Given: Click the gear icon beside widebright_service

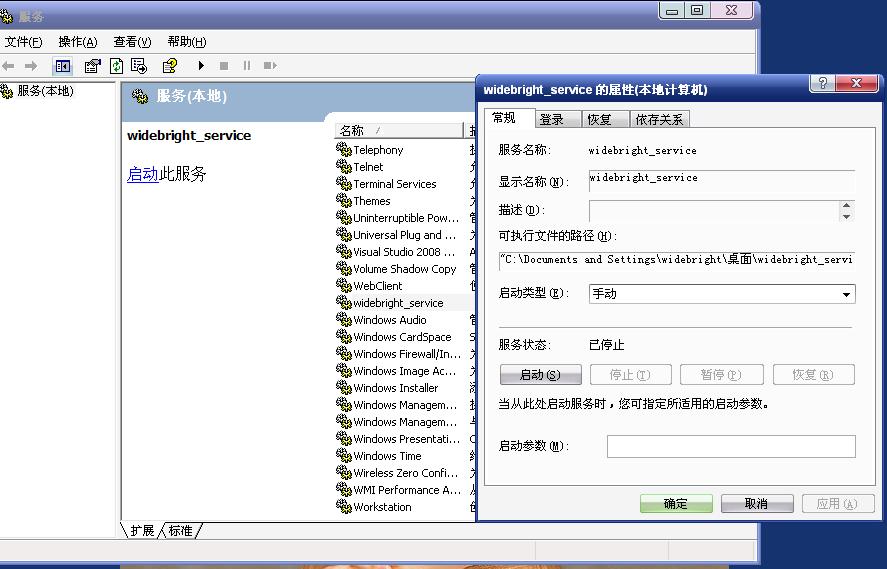Looking at the screenshot, I should tap(344, 302).
